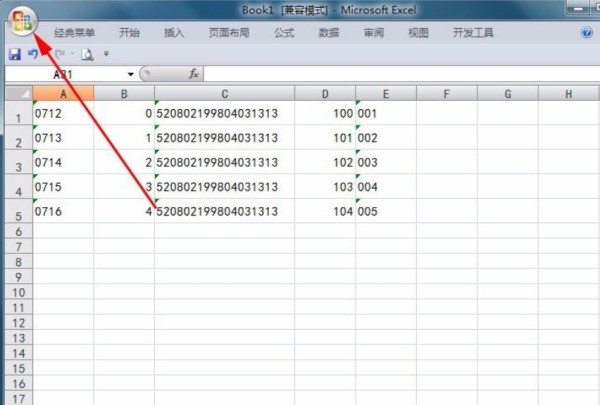
Task: Open the 开发工具 ribbon tab
Action: coord(473,33)
